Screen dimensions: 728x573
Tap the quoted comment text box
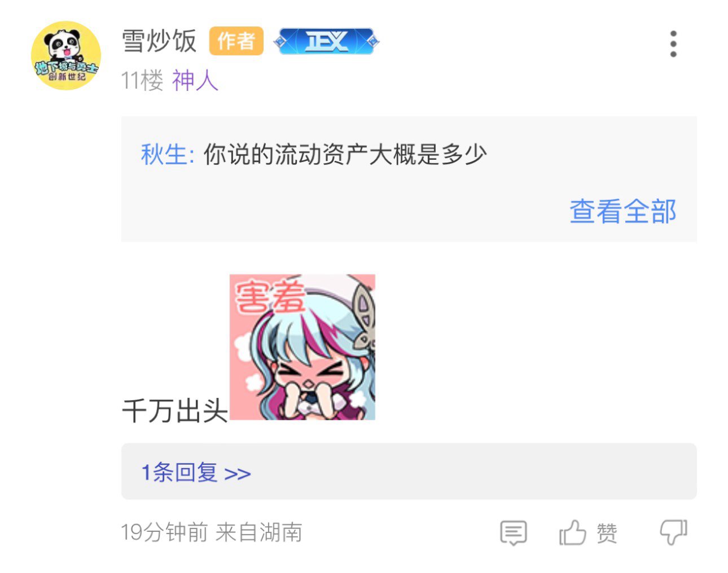409,180
